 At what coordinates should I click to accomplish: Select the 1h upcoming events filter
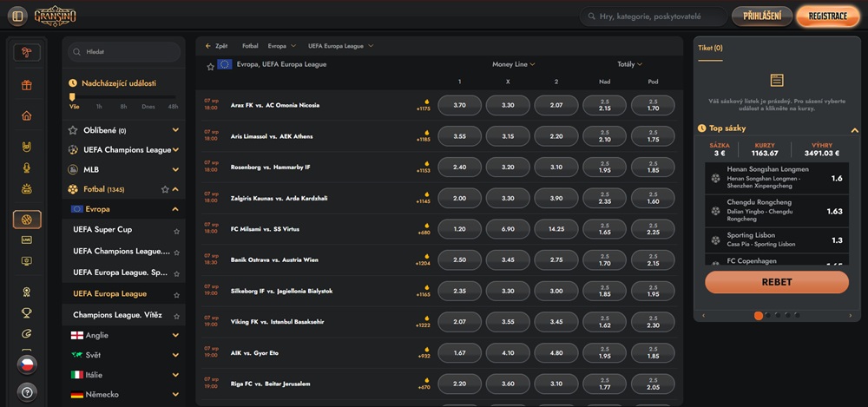tap(99, 106)
